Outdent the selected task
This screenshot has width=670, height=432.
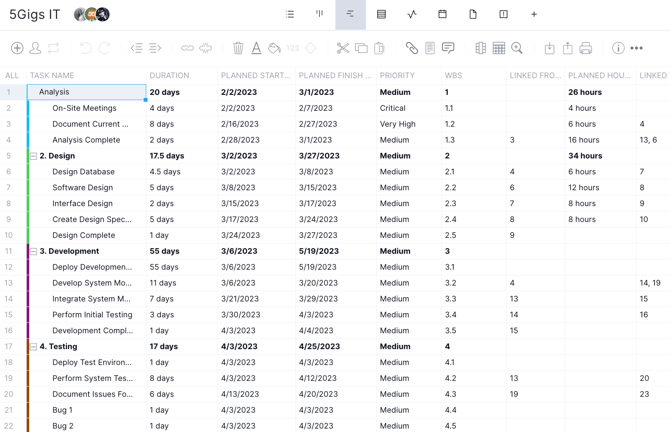pyautogui.click(x=137, y=48)
